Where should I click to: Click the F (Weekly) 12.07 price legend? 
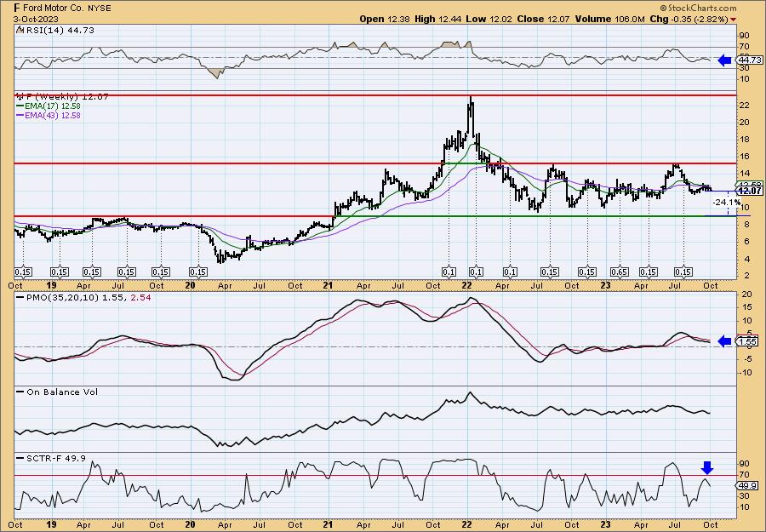coord(62,97)
